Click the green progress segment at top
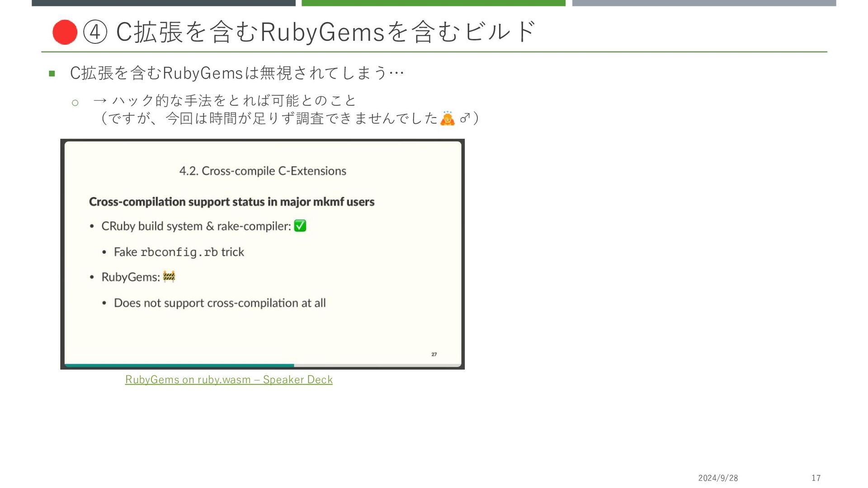The width and height of the screenshot is (868, 488). [x=433, y=3]
